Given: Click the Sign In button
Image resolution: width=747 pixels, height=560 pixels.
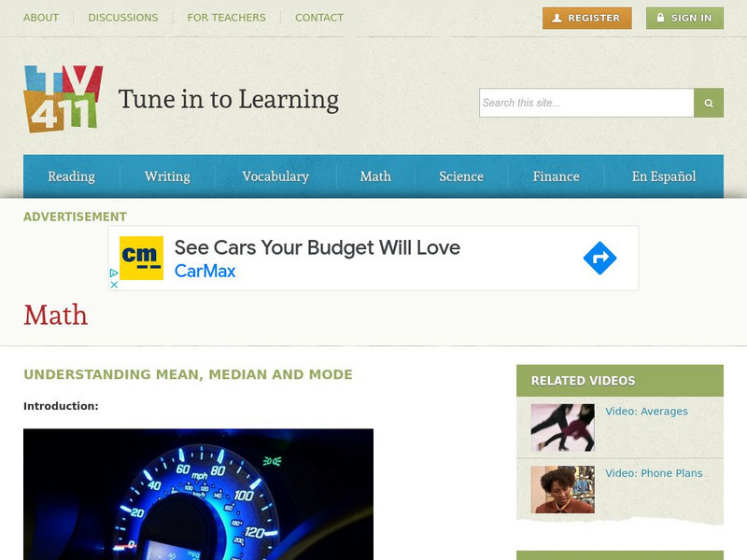Looking at the screenshot, I should [684, 18].
